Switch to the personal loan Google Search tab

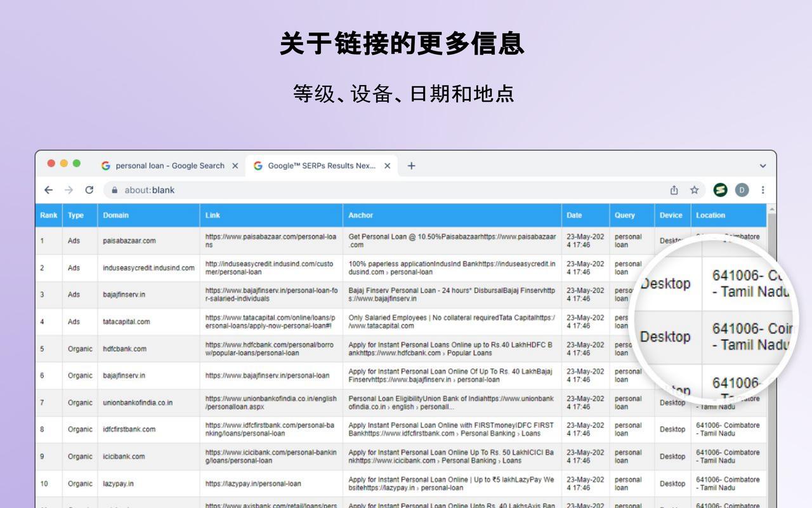168,166
